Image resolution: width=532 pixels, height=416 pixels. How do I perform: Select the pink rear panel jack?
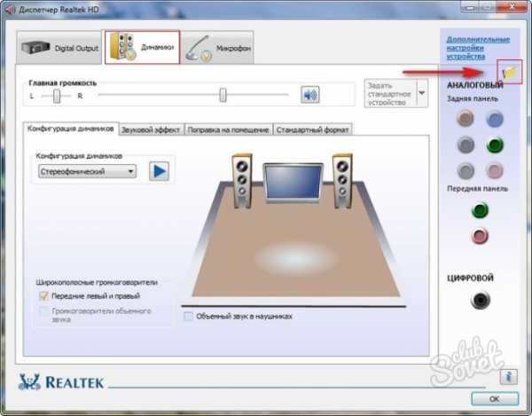pyautogui.click(x=495, y=170)
